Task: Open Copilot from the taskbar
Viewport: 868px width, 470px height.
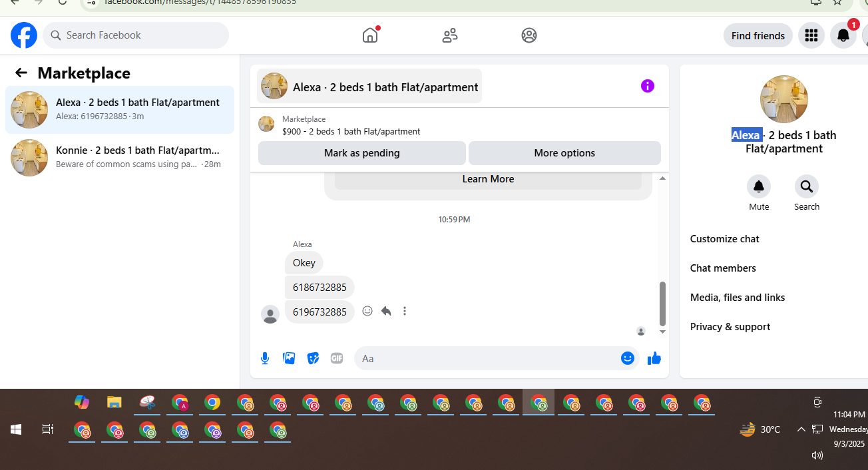Action: pos(82,402)
